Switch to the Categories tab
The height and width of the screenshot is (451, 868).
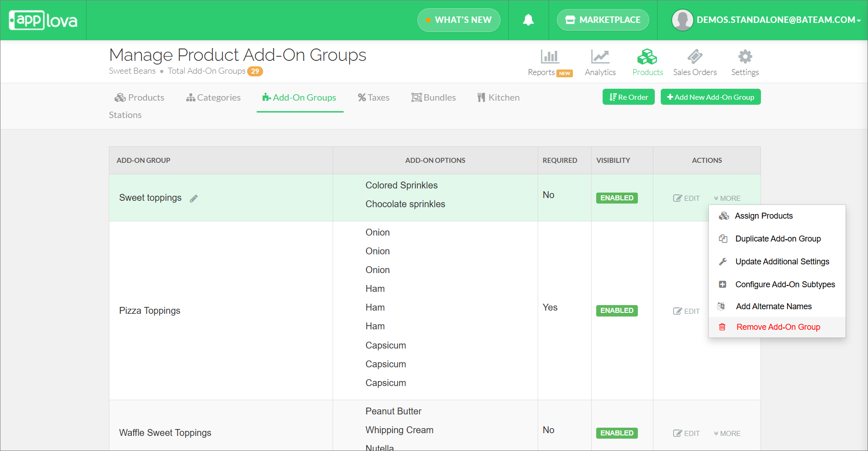pos(213,97)
